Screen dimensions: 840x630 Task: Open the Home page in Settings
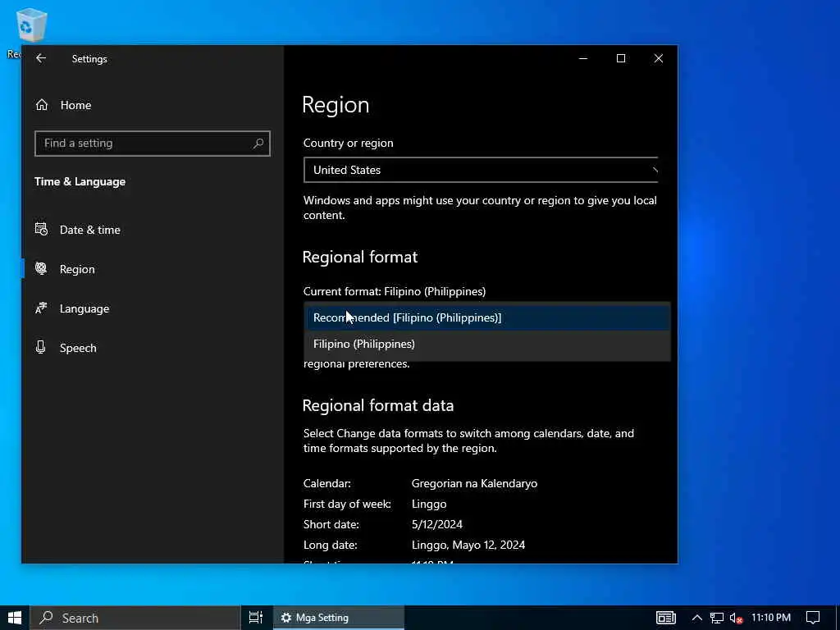click(64, 105)
